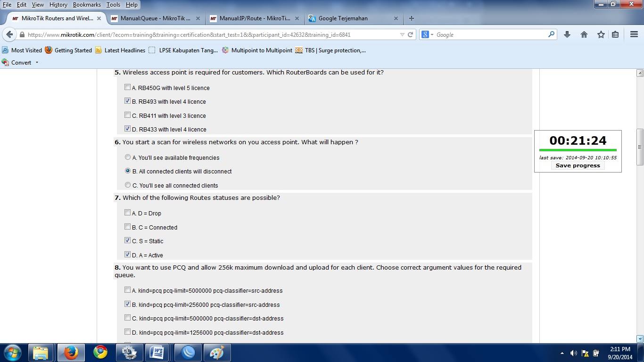The width and height of the screenshot is (644, 362).
Task: Open the Tools menu
Action: pyautogui.click(x=113, y=4)
